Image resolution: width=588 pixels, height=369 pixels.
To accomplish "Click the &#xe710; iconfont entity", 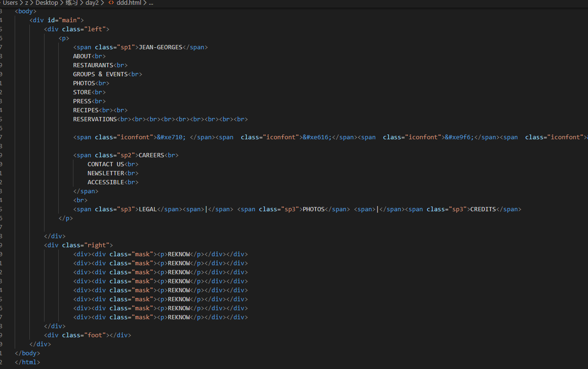I will (x=172, y=137).
